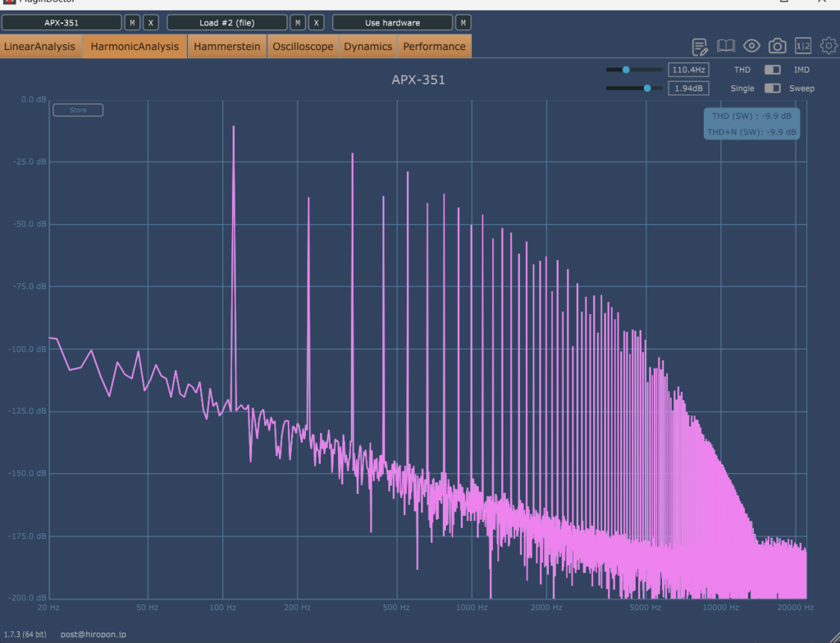Image resolution: width=840 pixels, height=643 pixels.
Task: Take a snapshot with camera icon
Action: [x=778, y=46]
